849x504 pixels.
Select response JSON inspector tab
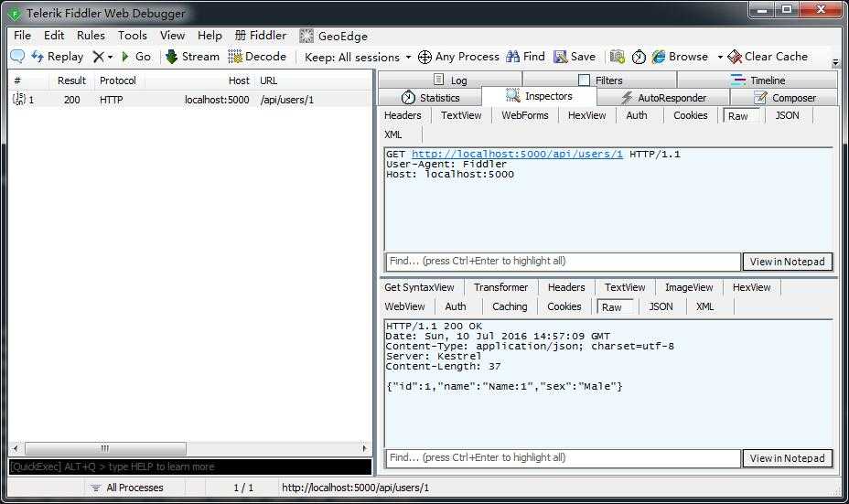tap(661, 306)
